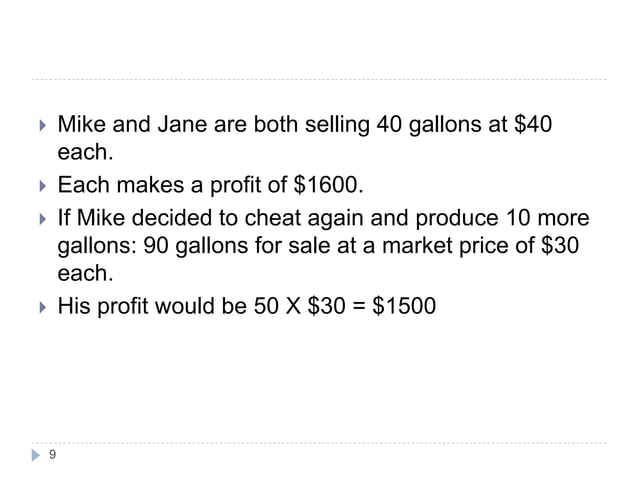Screen dimensions: 638x478
Task: Click the word "Mike" in first bullet
Action: pyautogui.click(x=81, y=124)
